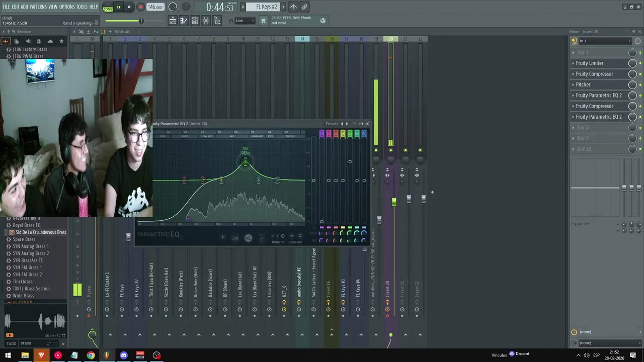644x362 pixels.
Task: Open the Mixer view icon in toolbar
Action: [x=206, y=21]
